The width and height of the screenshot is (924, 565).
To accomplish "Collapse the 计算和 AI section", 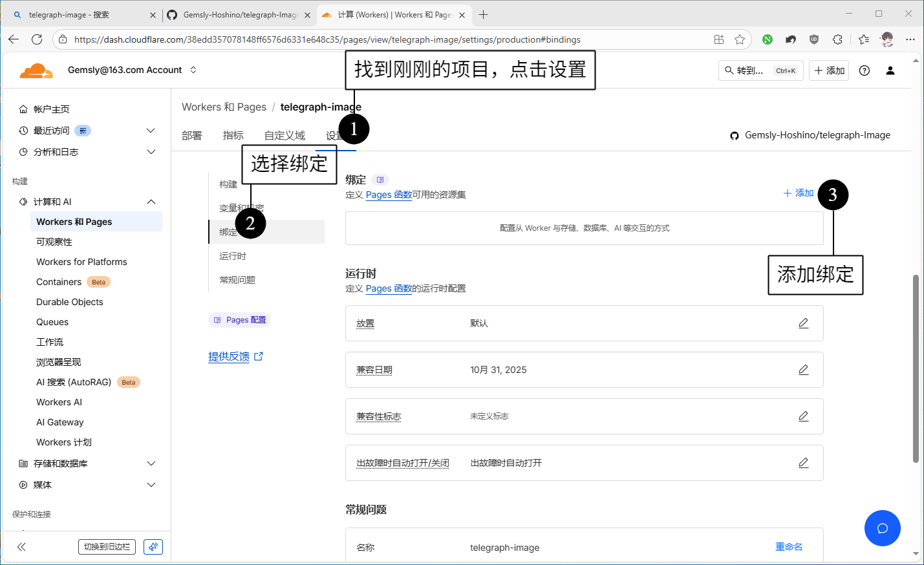I will pyautogui.click(x=151, y=202).
